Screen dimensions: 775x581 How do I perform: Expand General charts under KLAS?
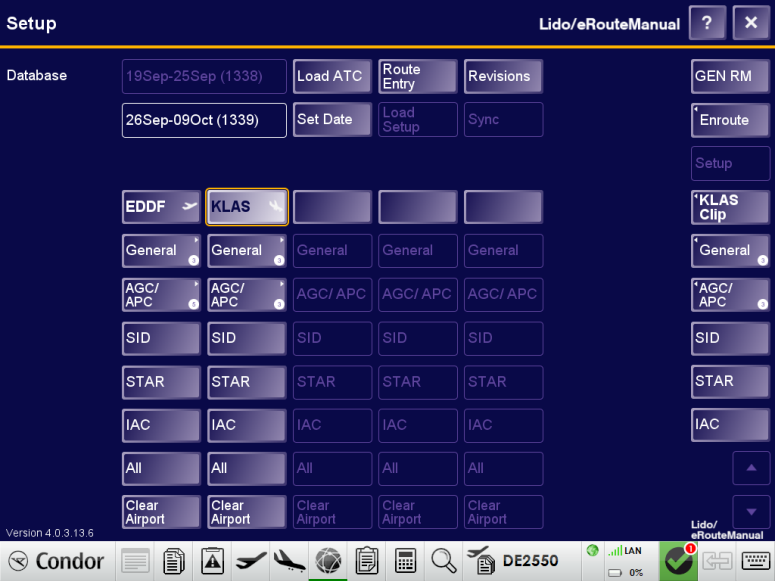point(247,251)
